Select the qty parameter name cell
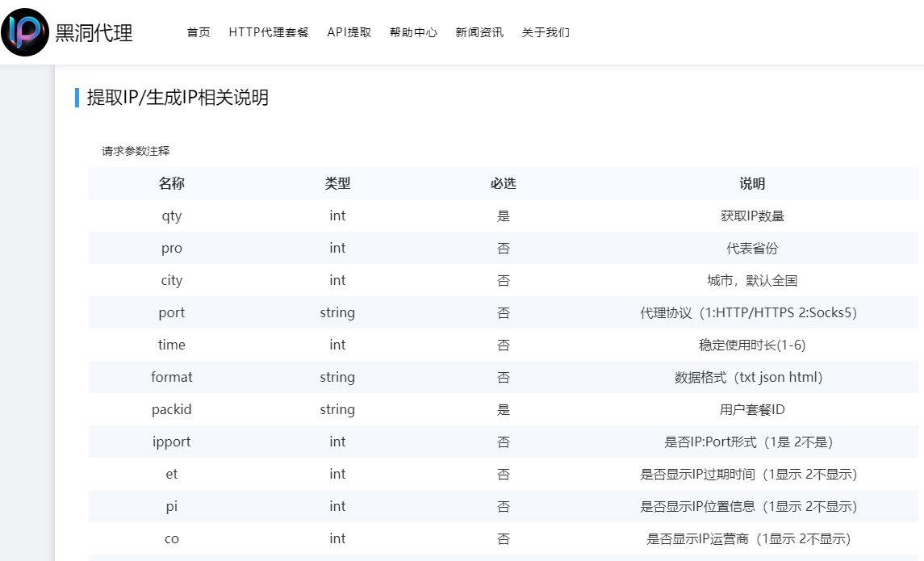Viewport: 924px width, 561px height. [172, 216]
